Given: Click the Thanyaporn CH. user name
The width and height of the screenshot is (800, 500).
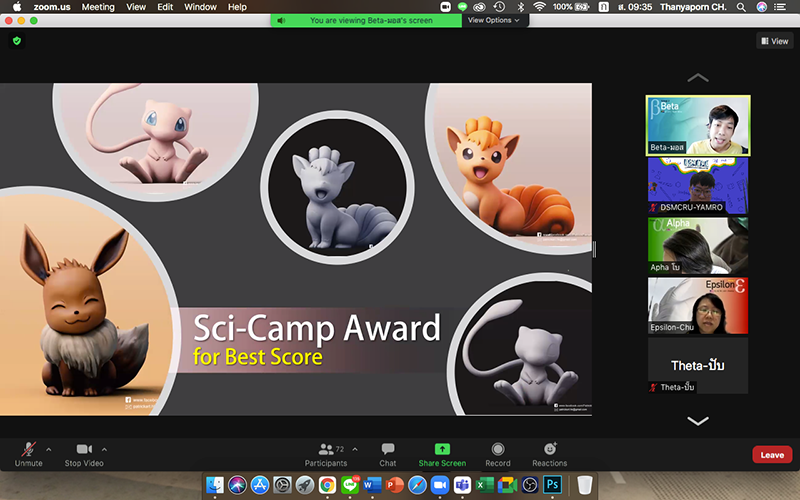Looking at the screenshot, I should pyautogui.click(x=693, y=7).
